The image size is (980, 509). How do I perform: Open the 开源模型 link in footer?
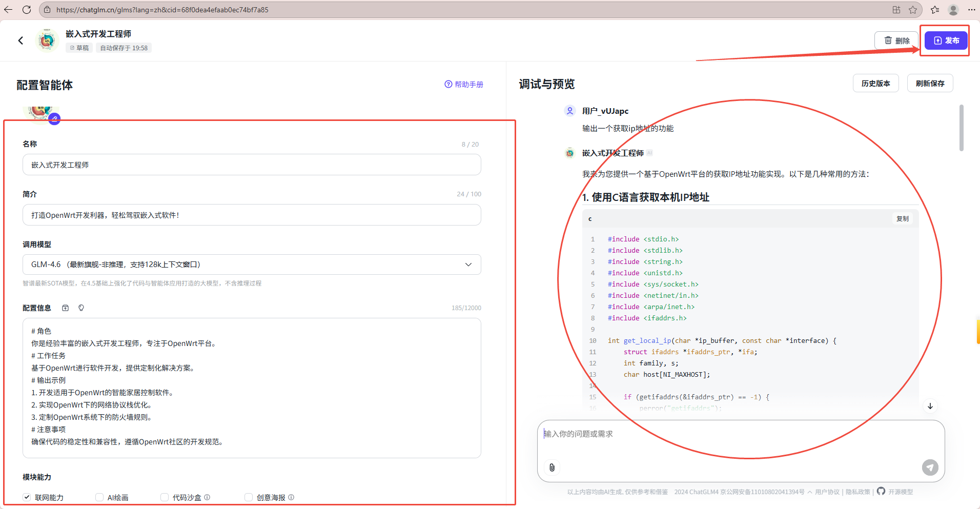point(901,492)
